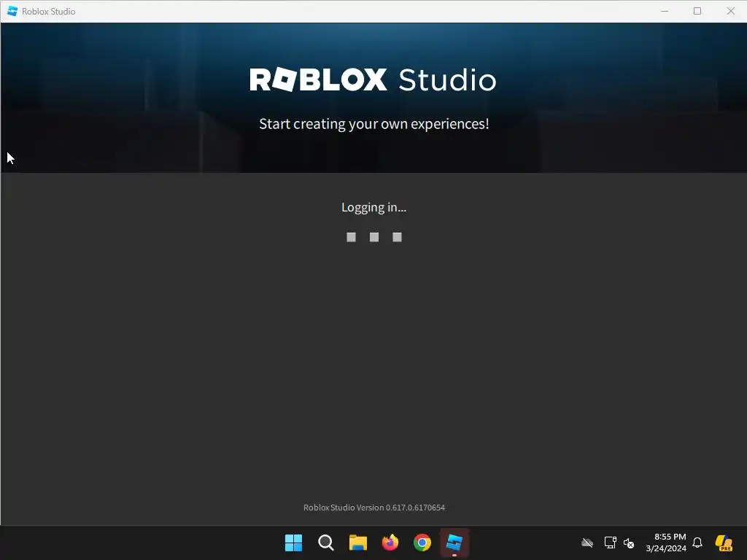Open network display tray icon
The width and height of the screenshot is (747, 560).
(611, 542)
